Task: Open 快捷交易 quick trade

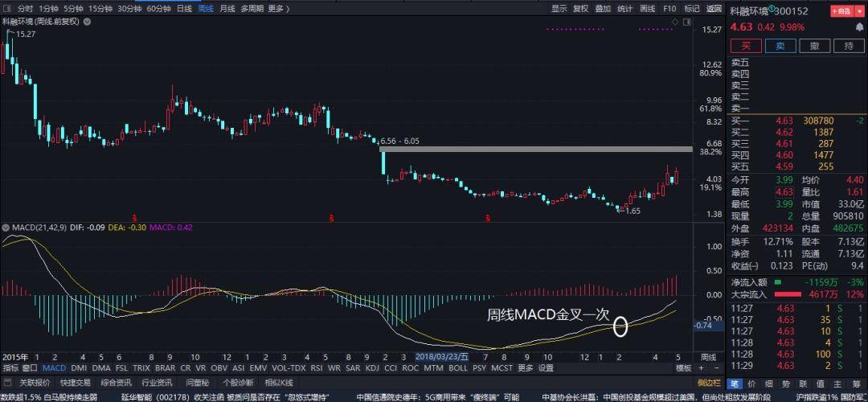Action: click(x=76, y=382)
